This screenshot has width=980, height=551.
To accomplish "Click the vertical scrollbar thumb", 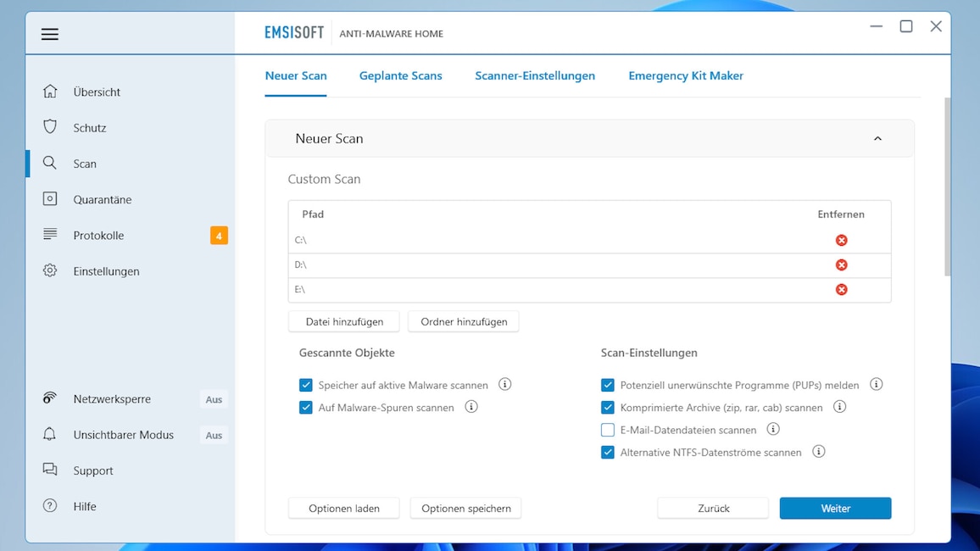I will click(x=948, y=186).
